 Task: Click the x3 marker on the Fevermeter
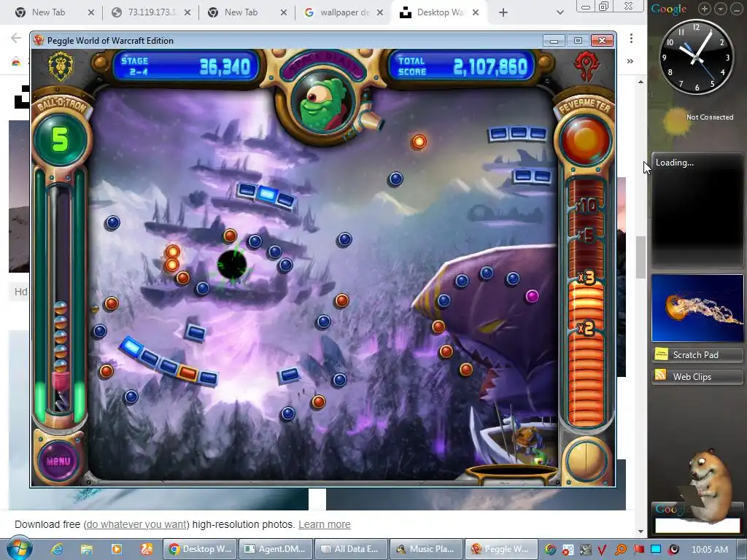[x=586, y=277]
